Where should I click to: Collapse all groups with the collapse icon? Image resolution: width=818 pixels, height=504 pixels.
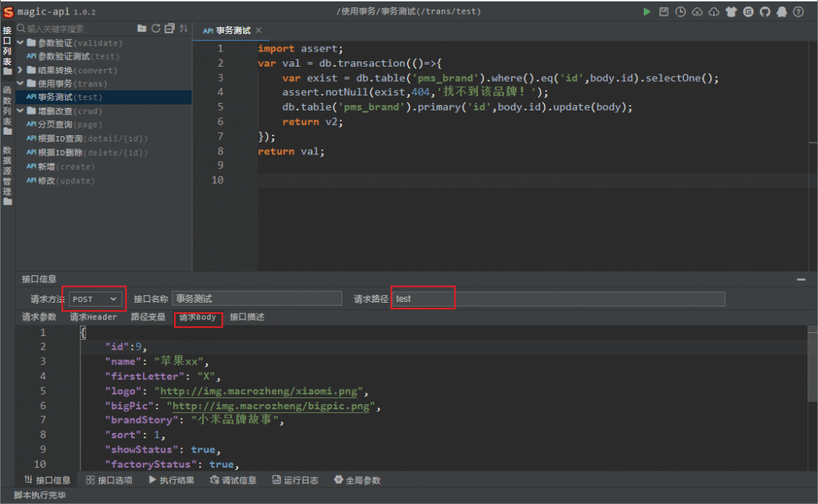(x=170, y=28)
